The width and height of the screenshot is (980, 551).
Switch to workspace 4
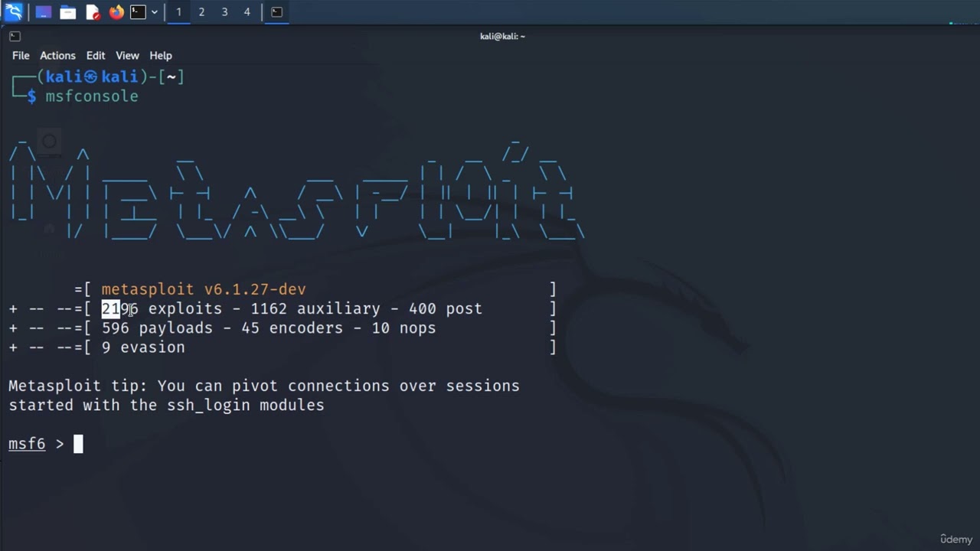click(x=247, y=12)
